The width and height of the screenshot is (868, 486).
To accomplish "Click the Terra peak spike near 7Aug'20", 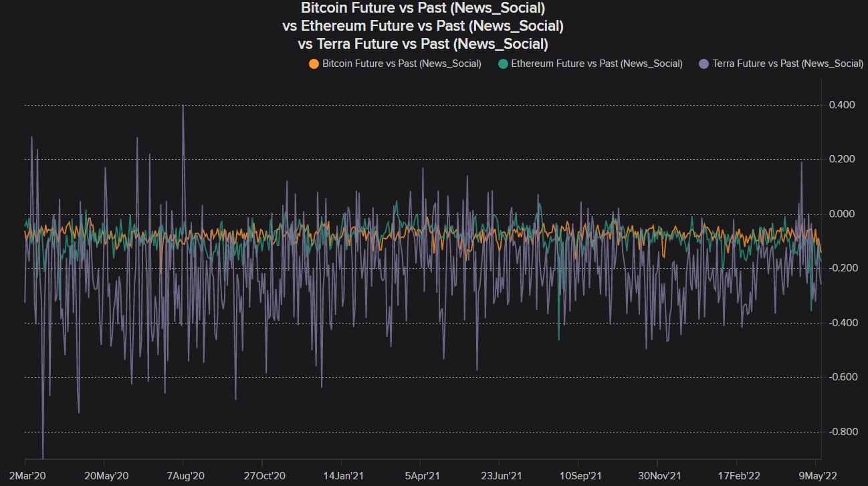I will (183, 107).
